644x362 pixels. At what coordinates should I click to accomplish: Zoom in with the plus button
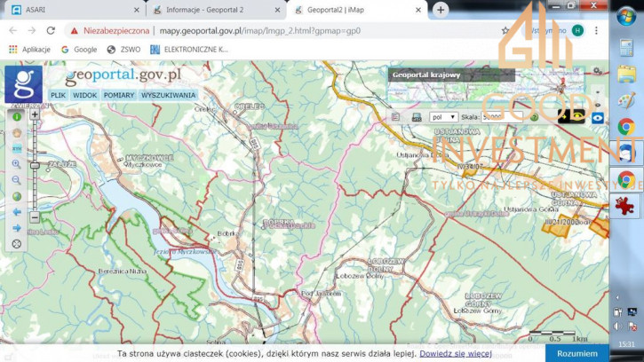[35, 114]
